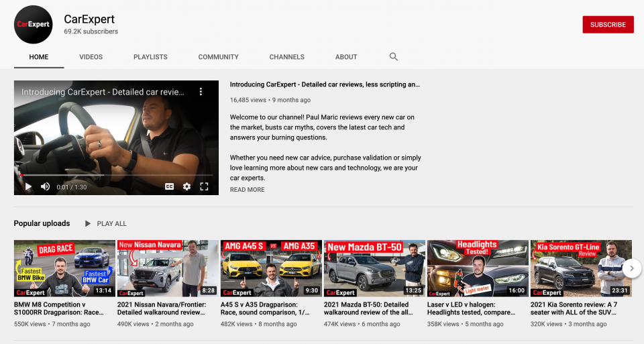This screenshot has height=344, width=644.
Task: Open trailer three-dot more options menu
Action: tap(201, 92)
